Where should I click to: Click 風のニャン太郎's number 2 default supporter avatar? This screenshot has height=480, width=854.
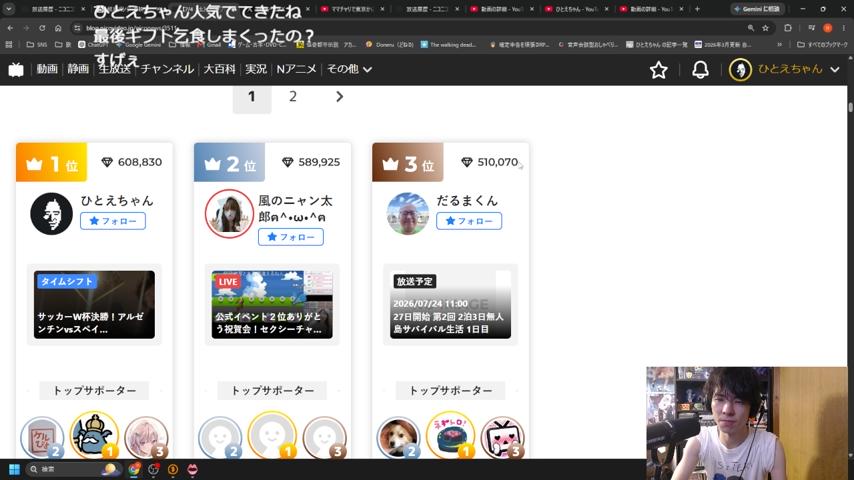220,438
